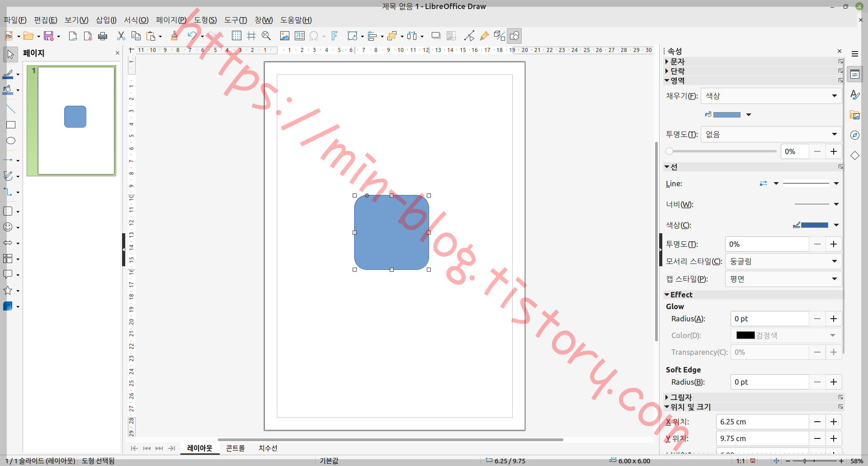
Task: Click the X 위치 field 6.25 cm
Action: [x=762, y=422]
